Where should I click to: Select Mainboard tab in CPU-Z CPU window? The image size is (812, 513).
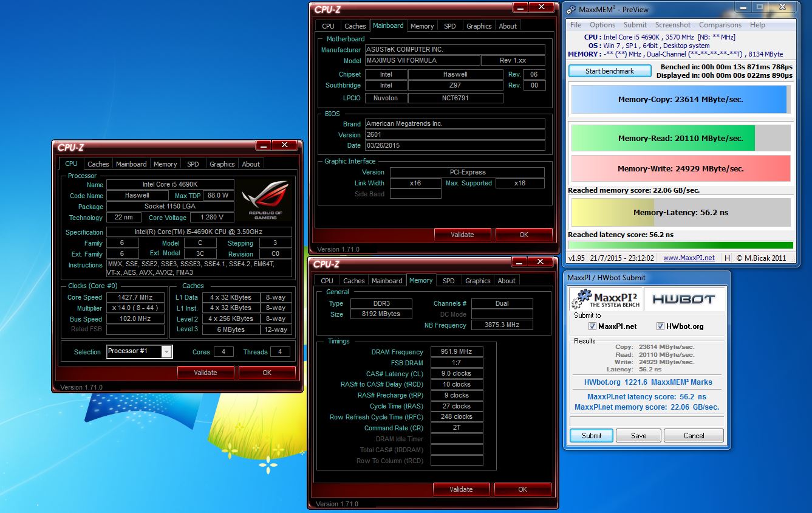click(131, 164)
